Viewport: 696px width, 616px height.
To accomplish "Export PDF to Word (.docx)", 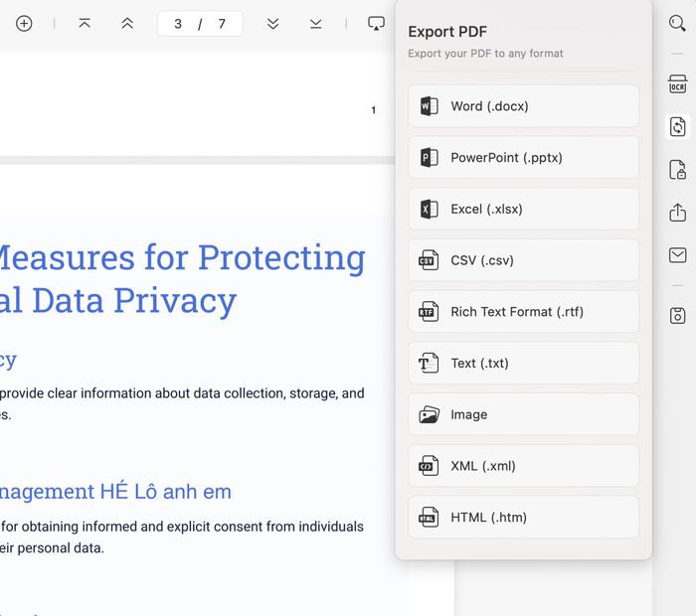I will (x=523, y=106).
